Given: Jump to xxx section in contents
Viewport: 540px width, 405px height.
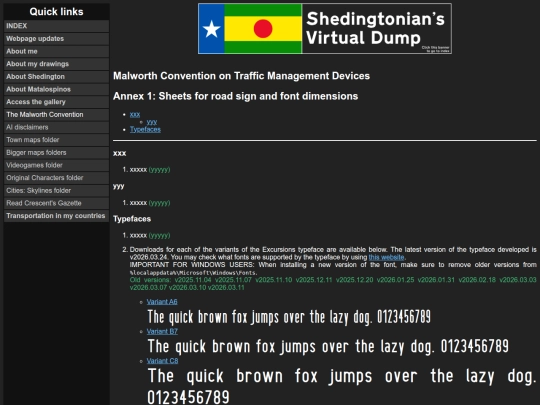Looking at the screenshot, I should pyautogui.click(x=135, y=114).
